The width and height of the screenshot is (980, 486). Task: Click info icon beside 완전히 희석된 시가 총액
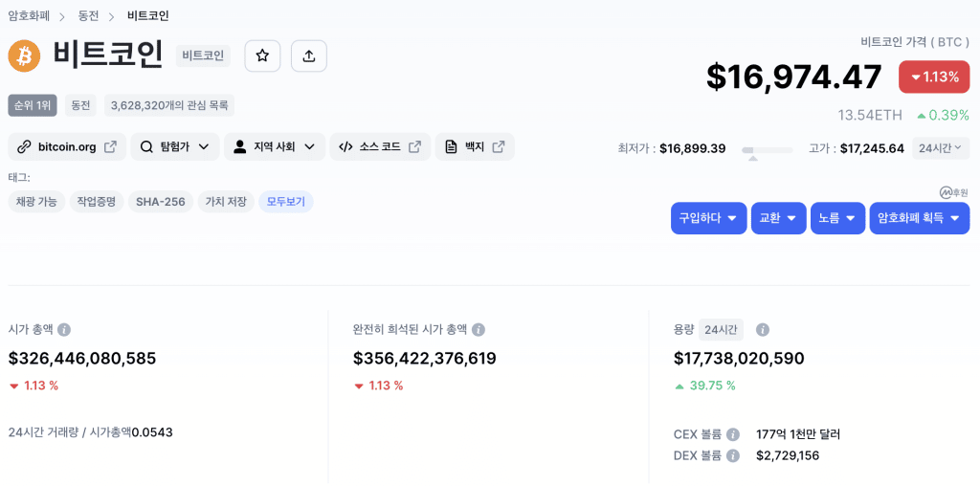[x=479, y=330]
